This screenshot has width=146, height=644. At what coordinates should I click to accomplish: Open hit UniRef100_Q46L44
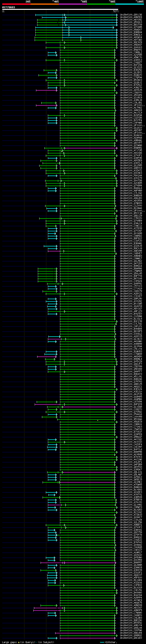(x=131, y=628)
